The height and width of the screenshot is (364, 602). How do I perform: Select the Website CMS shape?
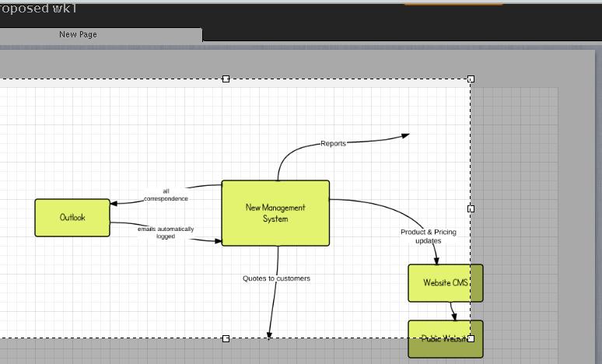445,283
